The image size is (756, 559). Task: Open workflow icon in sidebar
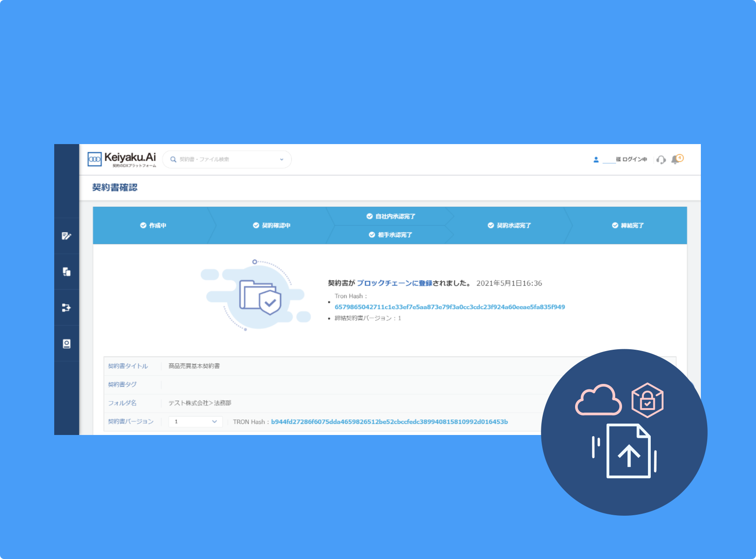(x=67, y=308)
